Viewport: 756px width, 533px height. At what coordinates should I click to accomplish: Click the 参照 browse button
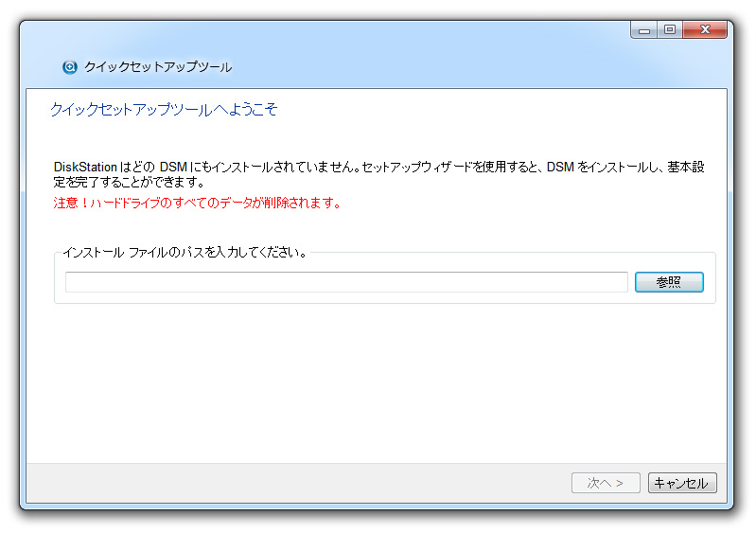pyautogui.click(x=669, y=282)
